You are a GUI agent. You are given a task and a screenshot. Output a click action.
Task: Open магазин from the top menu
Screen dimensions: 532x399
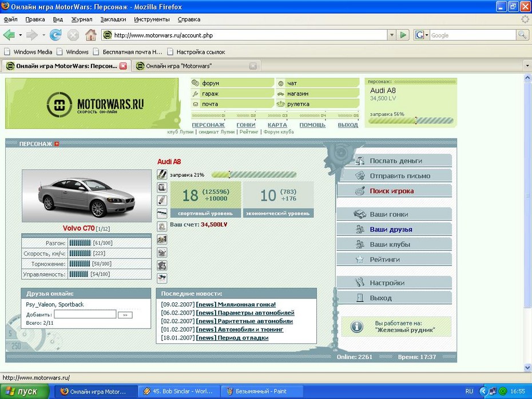(x=317, y=94)
